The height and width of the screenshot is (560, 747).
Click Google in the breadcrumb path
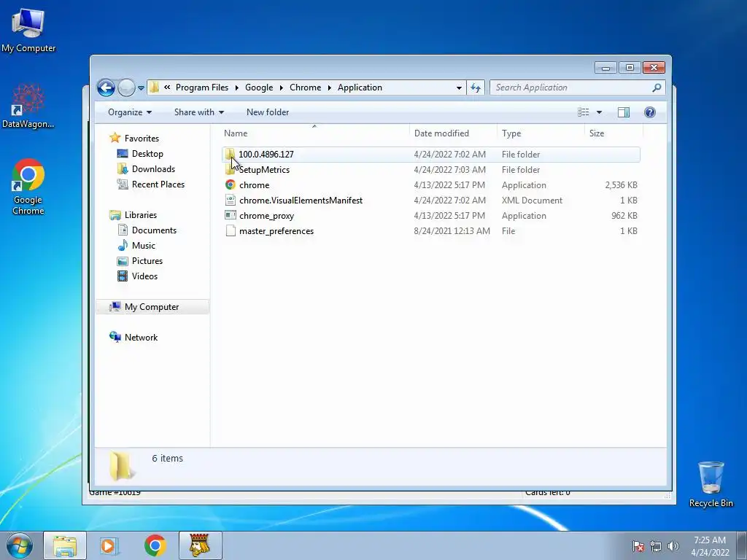pyautogui.click(x=259, y=87)
